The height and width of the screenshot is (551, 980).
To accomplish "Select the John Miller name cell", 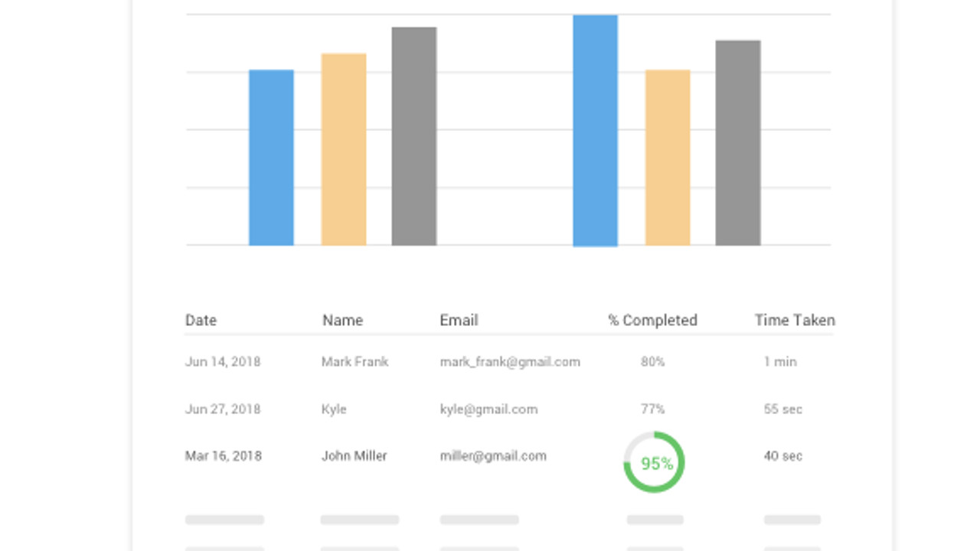I will click(354, 456).
